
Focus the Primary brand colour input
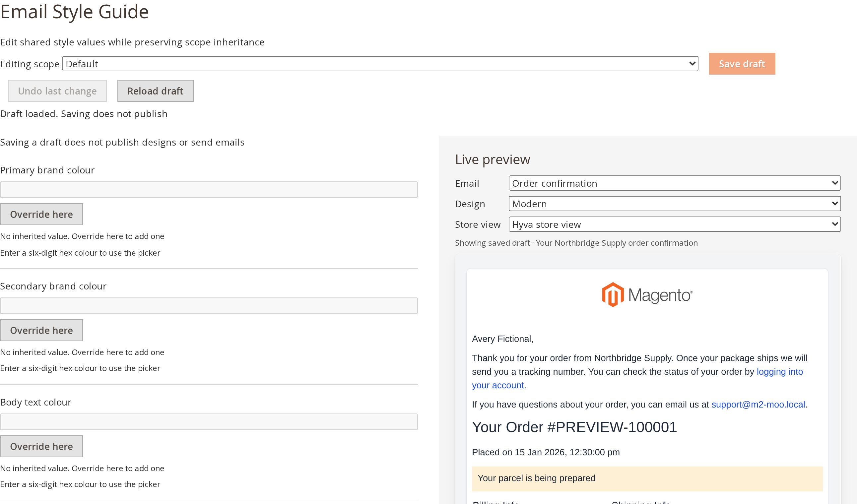click(209, 190)
